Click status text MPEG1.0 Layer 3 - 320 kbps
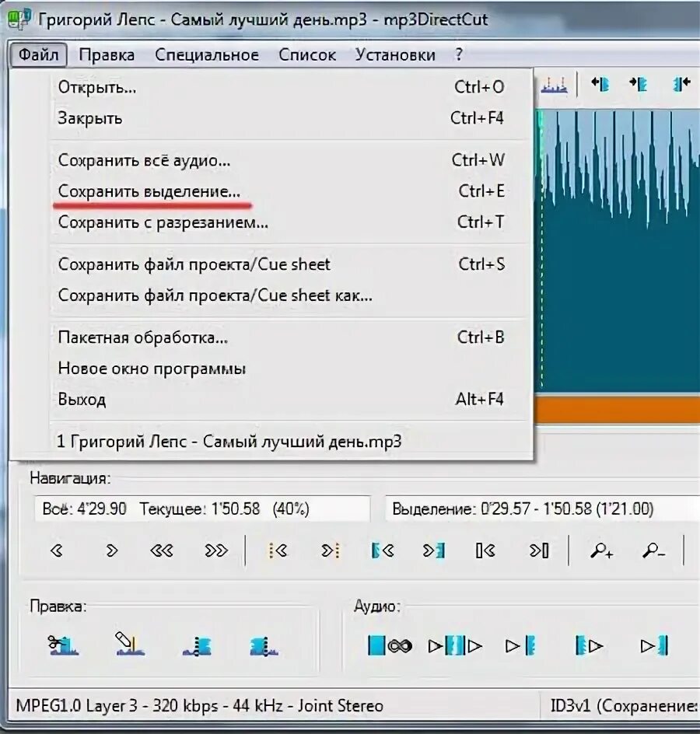The width and height of the screenshot is (700, 734). 199,705
